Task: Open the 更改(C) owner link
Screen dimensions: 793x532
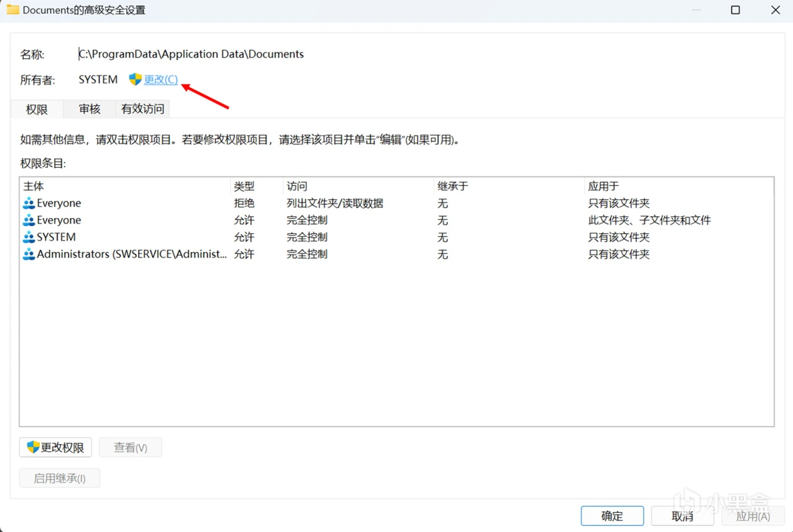Action: click(161, 79)
